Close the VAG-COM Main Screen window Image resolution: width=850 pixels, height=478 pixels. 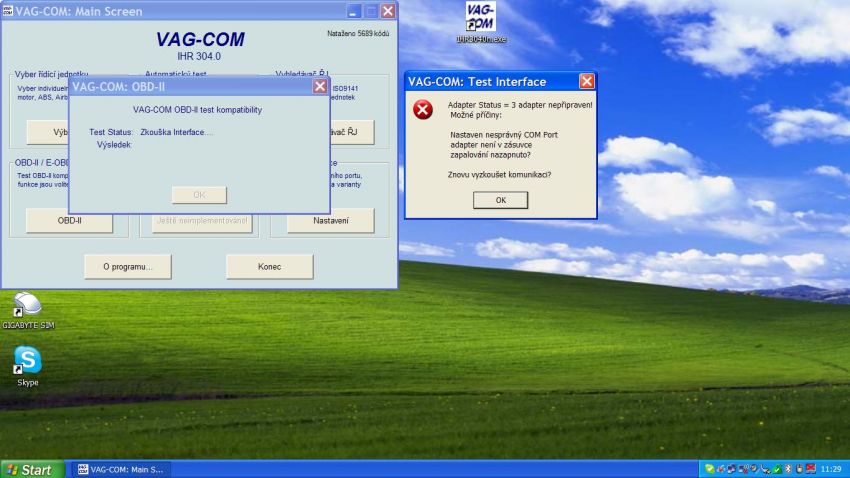pos(388,11)
